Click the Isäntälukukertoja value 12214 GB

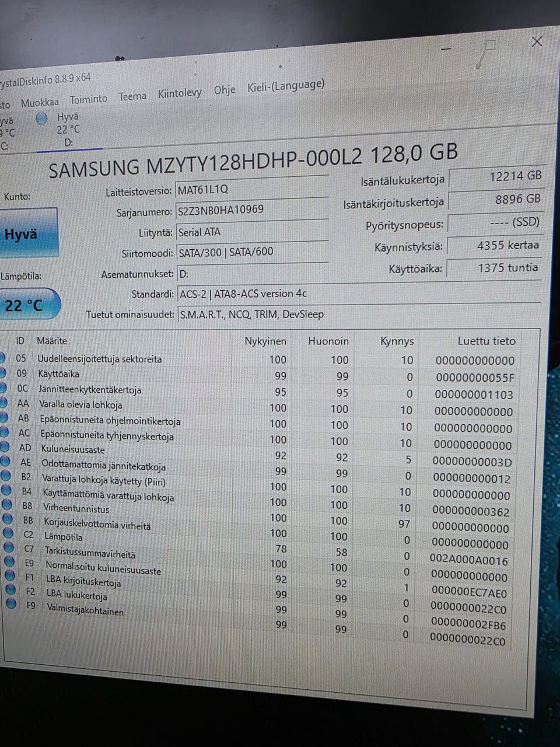tap(496, 176)
